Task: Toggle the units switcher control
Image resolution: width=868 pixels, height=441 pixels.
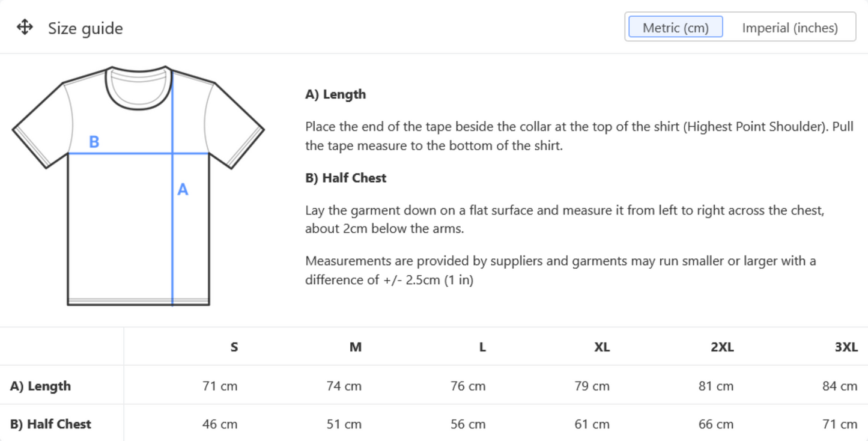Action: (740, 27)
